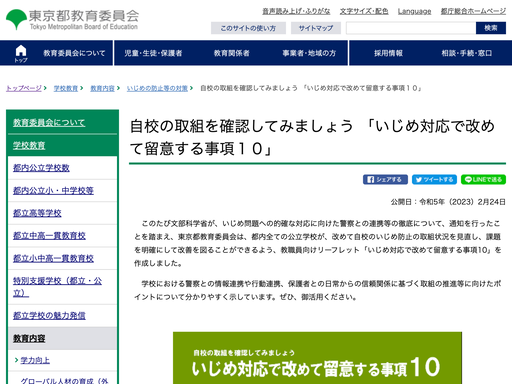Viewport: 512px width, 384px height.
Task: Open 音声読み上げ・ふりがな link
Action: [x=296, y=11]
